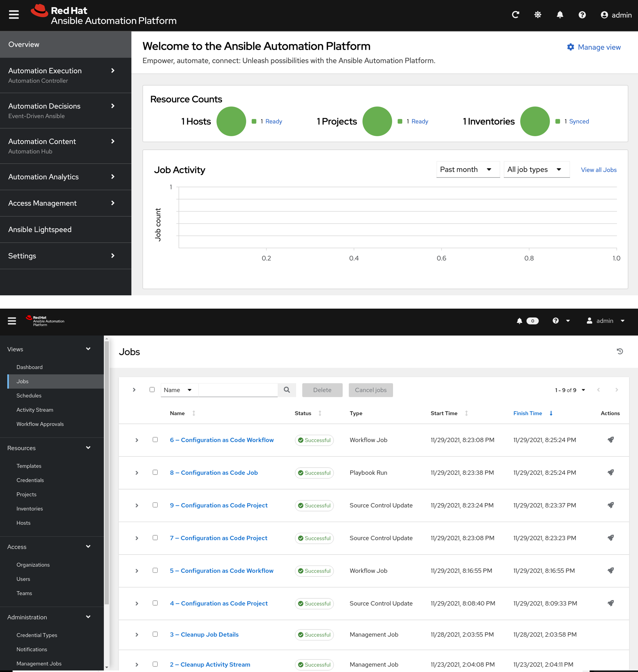Open the All job types dropdown
Image resolution: width=638 pixels, height=672 pixels.
pos(536,169)
